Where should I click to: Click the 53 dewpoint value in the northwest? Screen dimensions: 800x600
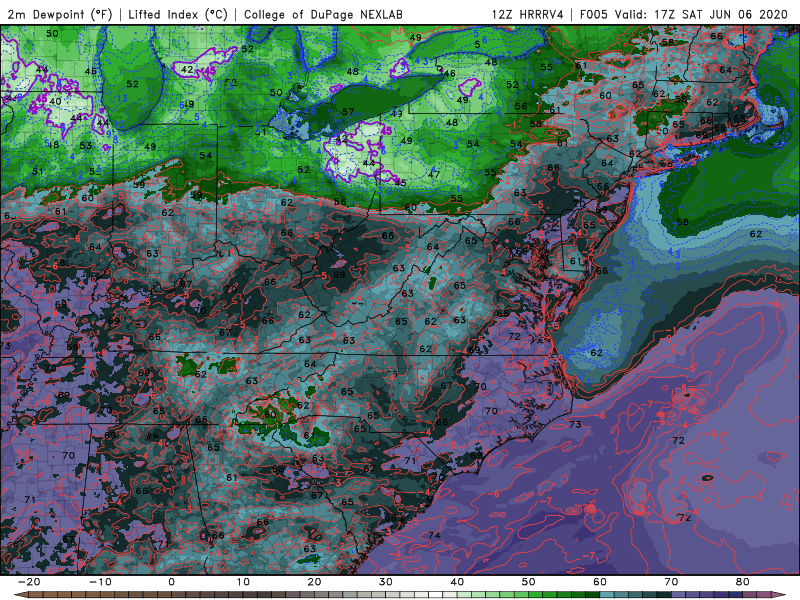coord(85,145)
